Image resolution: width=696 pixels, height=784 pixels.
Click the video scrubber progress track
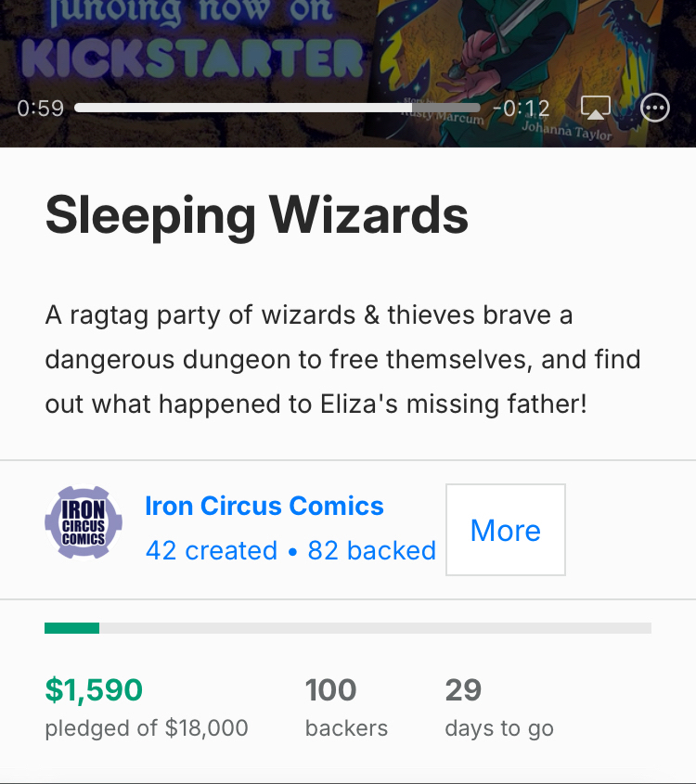click(241, 108)
